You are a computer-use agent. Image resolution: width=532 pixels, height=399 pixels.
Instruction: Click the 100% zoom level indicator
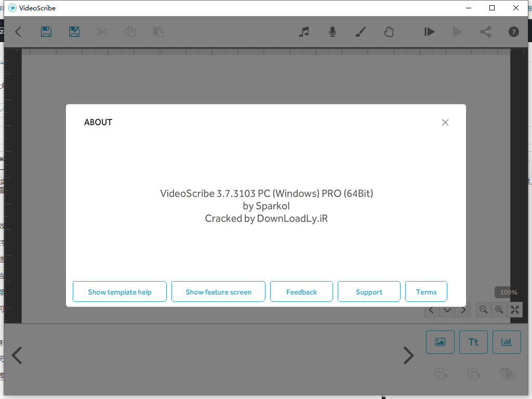pyautogui.click(x=509, y=292)
